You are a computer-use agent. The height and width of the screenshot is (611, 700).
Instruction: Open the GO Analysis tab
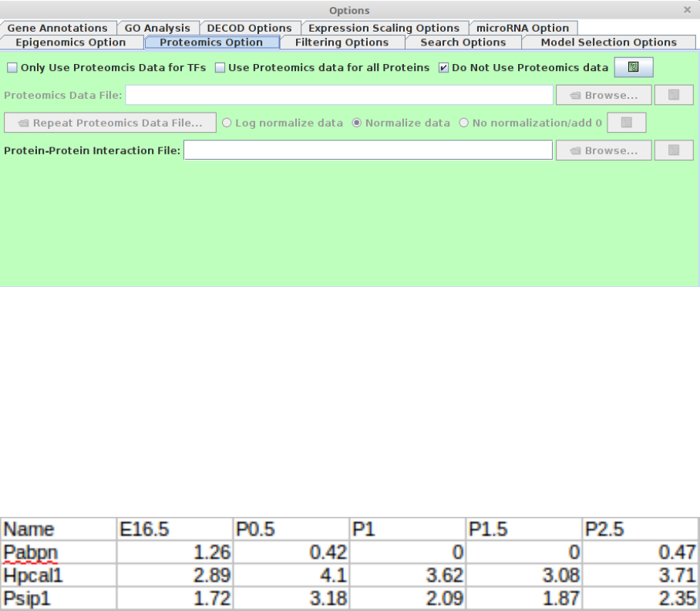[157, 29]
